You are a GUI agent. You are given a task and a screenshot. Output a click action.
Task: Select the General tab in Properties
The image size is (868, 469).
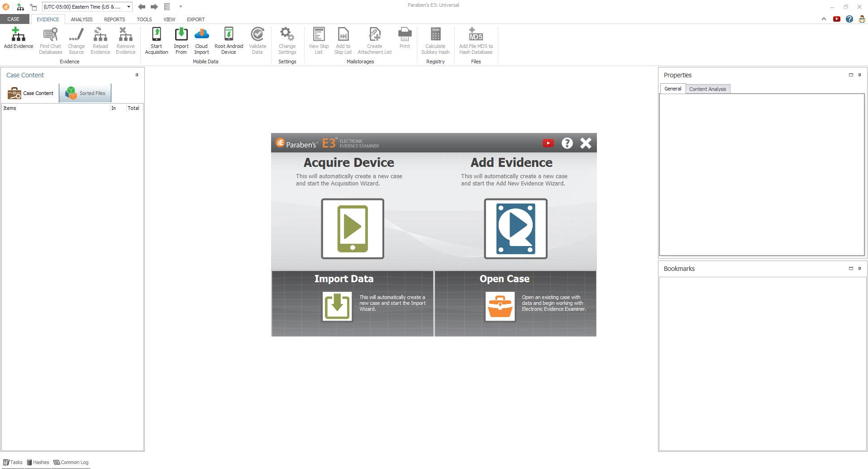[x=672, y=89]
